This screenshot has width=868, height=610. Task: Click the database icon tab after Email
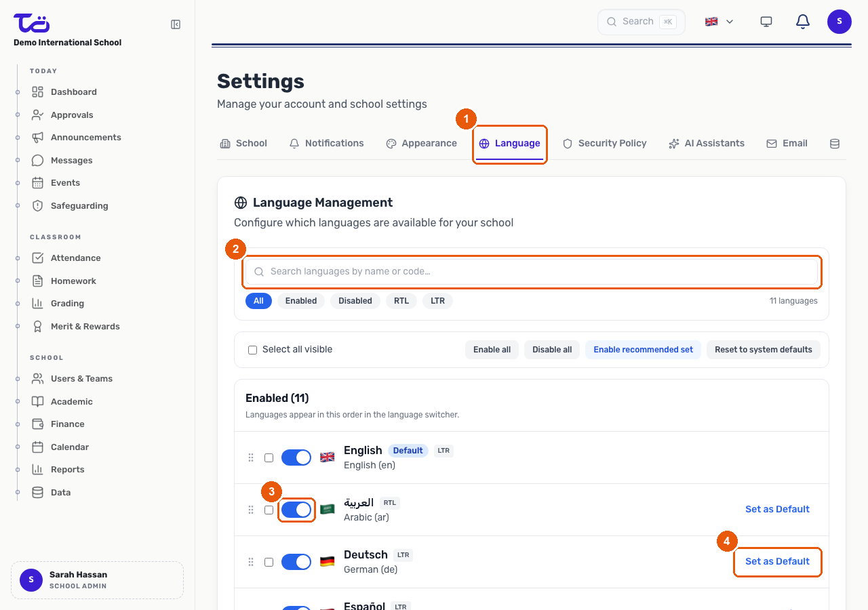click(x=835, y=144)
